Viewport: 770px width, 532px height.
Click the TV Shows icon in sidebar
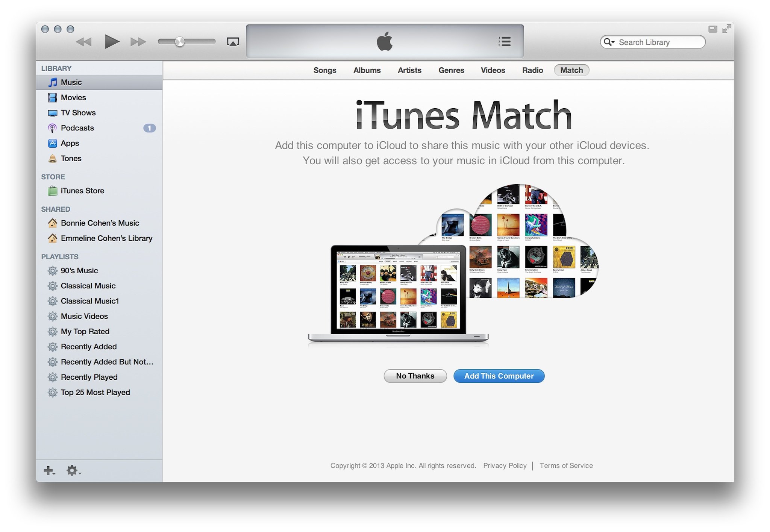(53, 112)
